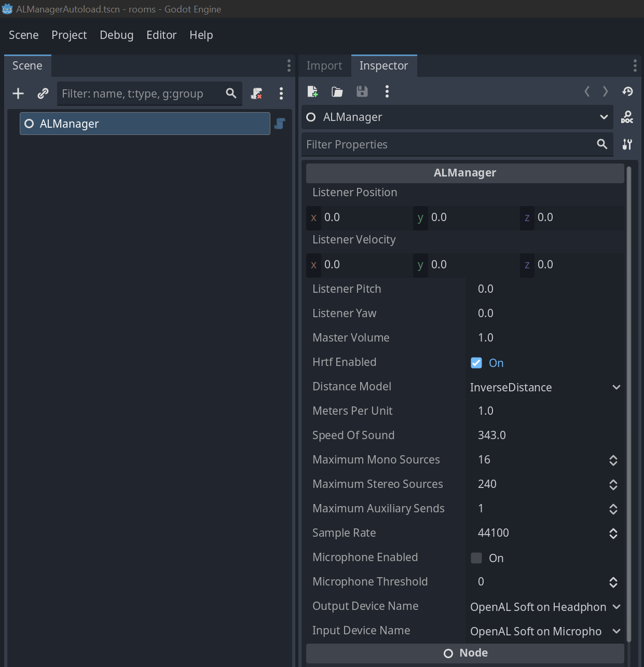
Task: Switch to the Import tab
Action: tap(324, 66)
